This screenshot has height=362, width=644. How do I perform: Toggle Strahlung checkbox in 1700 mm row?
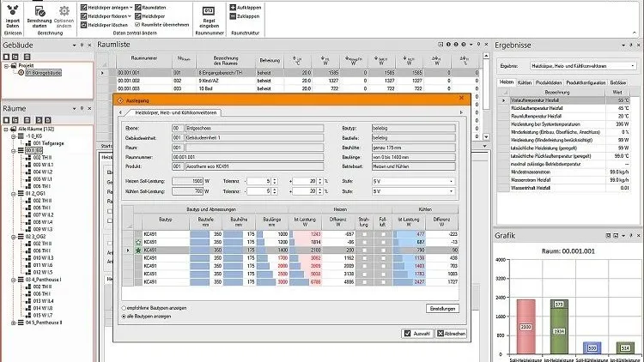coord(364,258)
